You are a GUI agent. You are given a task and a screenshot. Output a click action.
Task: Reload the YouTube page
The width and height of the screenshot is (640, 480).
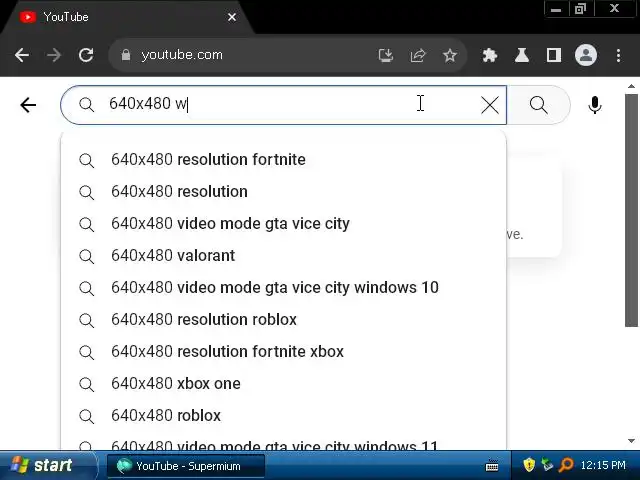(86, 55)
